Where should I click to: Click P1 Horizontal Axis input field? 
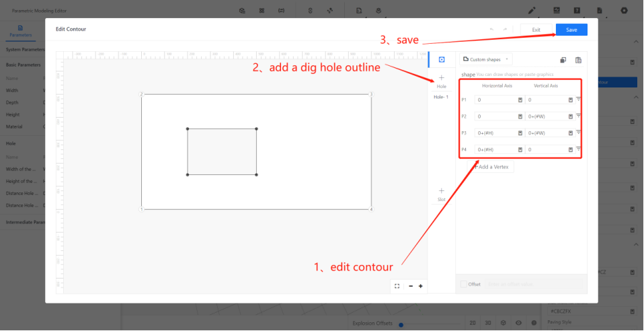coord(495,100)
